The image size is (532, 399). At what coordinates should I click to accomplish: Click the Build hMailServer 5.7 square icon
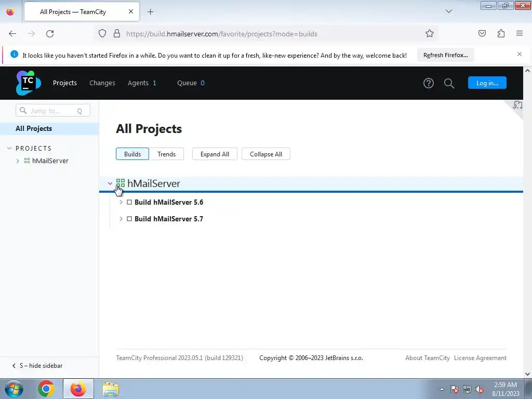tap(129, 219)
